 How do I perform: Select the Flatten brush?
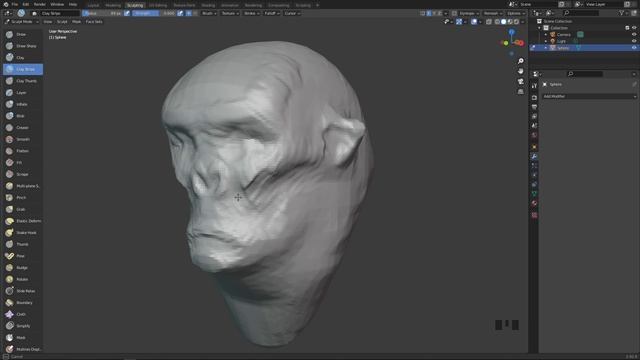pos(22,151)
